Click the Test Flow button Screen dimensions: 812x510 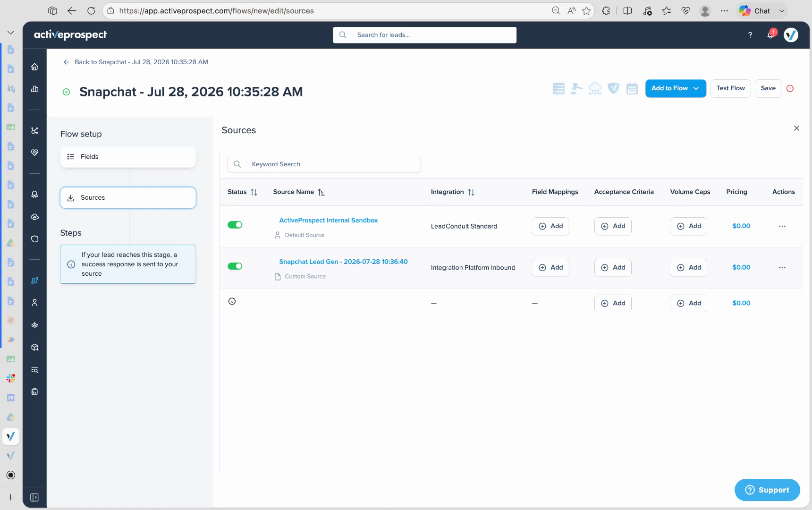[730, 88]
